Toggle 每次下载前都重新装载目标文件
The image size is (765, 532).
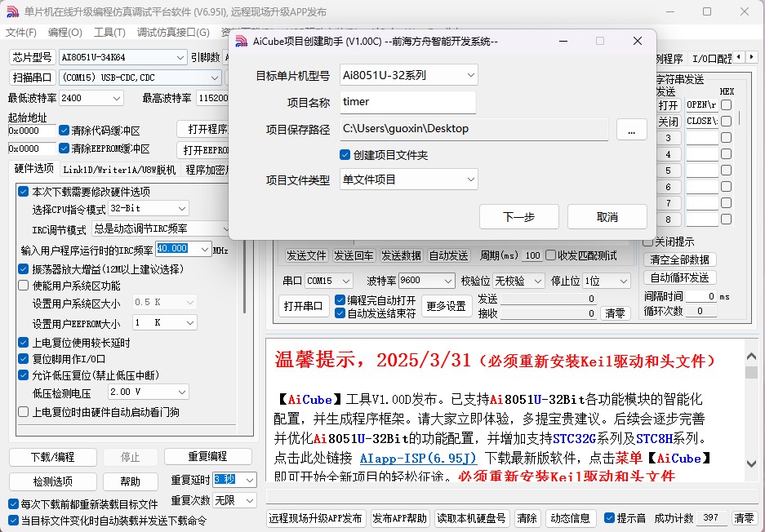pyautogui.click(x=14, y=503)
